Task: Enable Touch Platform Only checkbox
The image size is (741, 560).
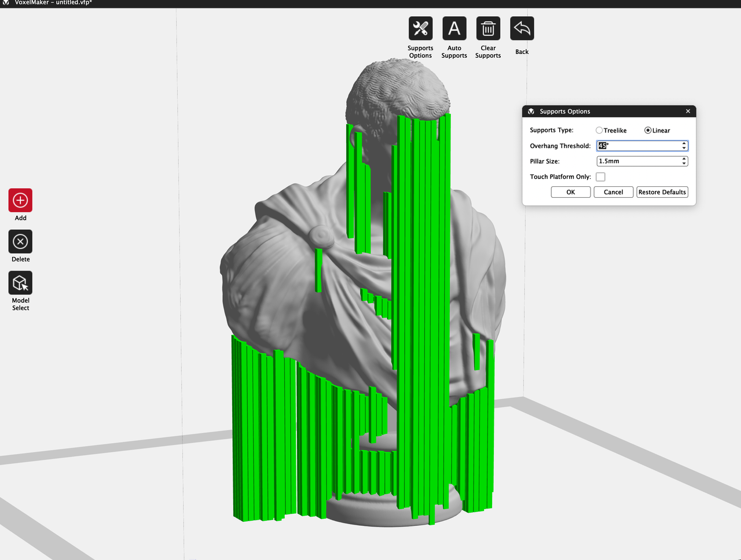Action: coord(600,177)
